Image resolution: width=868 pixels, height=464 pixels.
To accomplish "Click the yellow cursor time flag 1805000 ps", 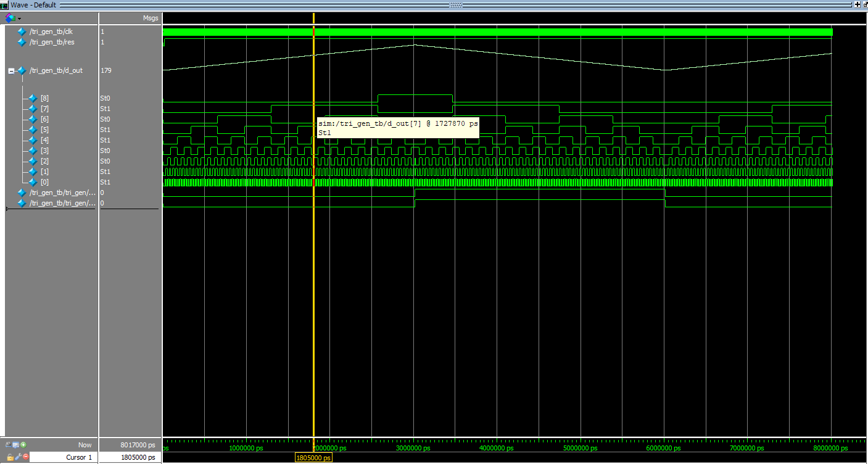I will (x=313, y=458).
